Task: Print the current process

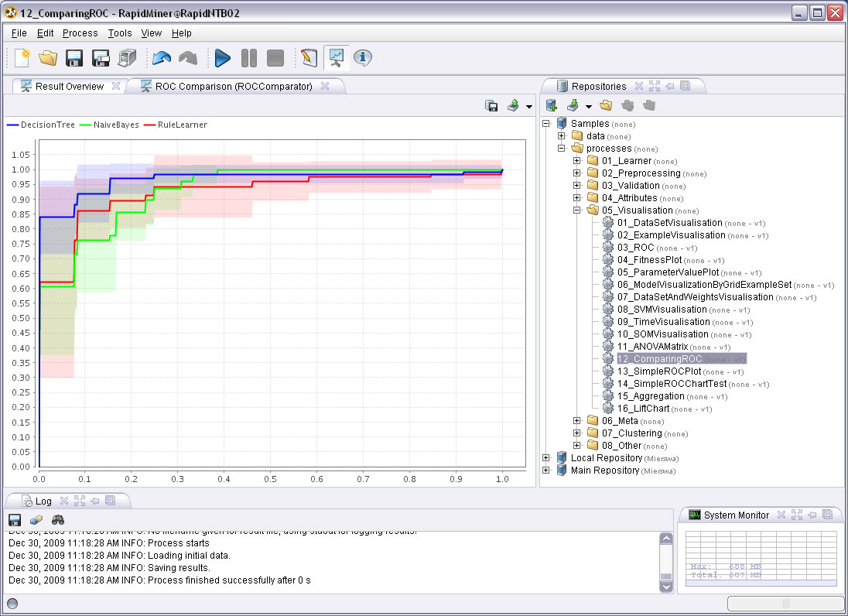Action: point(128,57)
